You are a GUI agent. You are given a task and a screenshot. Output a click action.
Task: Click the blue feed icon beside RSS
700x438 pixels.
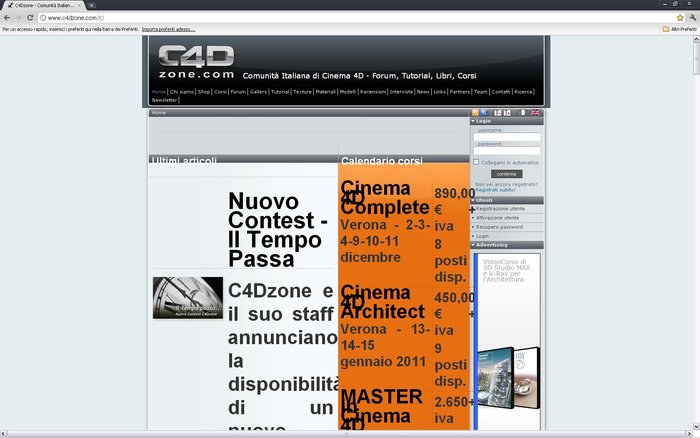pyautogui.click(x=483, y=113)
